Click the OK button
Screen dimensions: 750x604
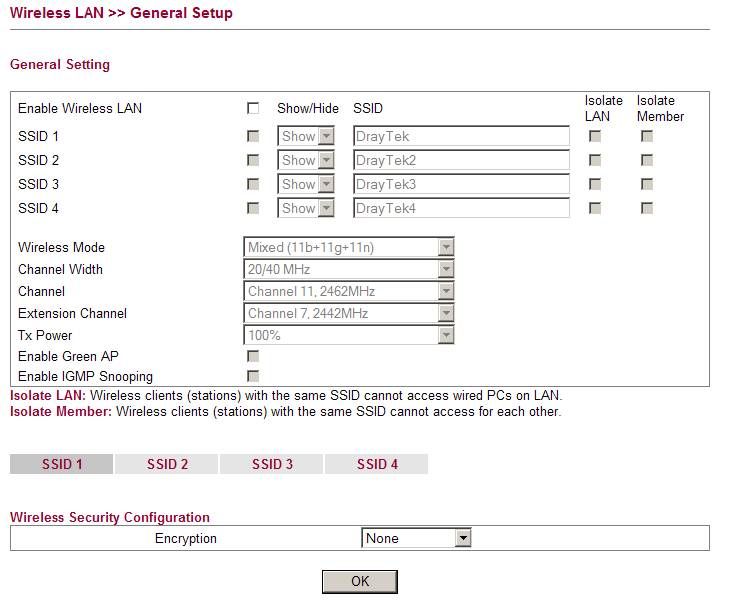360,581
